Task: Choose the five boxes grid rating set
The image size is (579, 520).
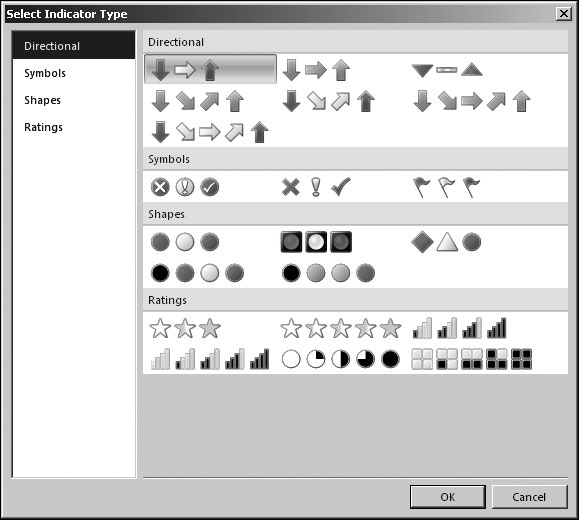Action: [472, 359]
